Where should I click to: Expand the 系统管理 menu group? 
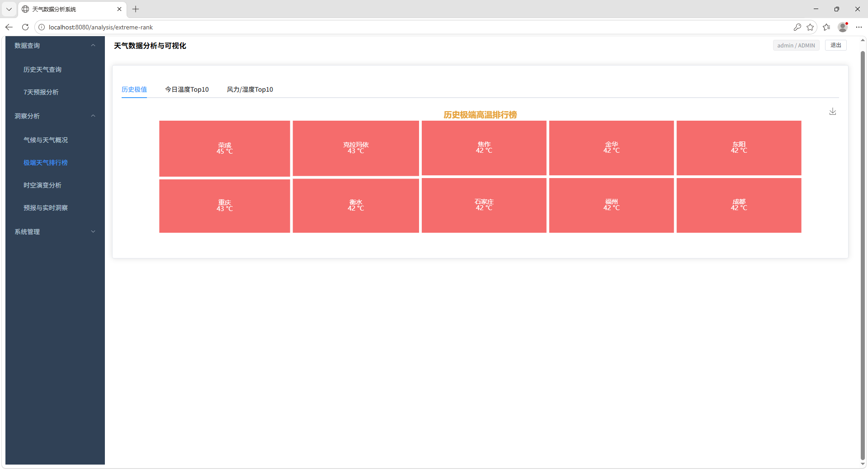(93, 232)
